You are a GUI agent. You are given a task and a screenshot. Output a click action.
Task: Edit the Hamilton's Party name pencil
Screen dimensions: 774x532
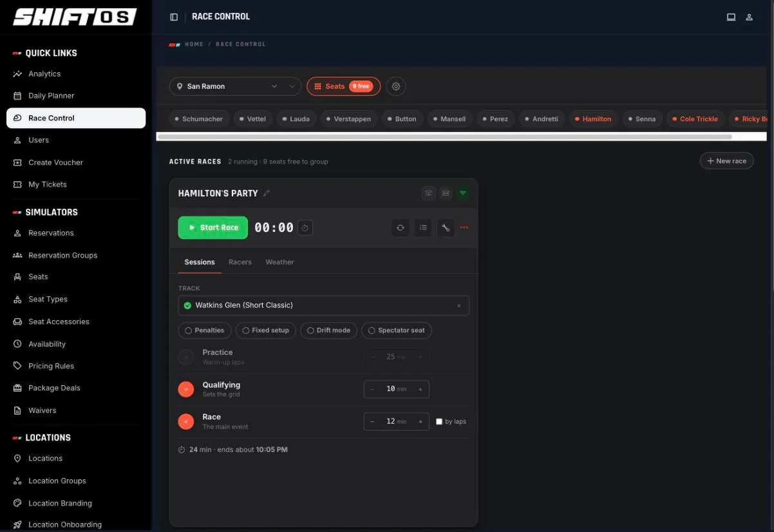[267, 193]
